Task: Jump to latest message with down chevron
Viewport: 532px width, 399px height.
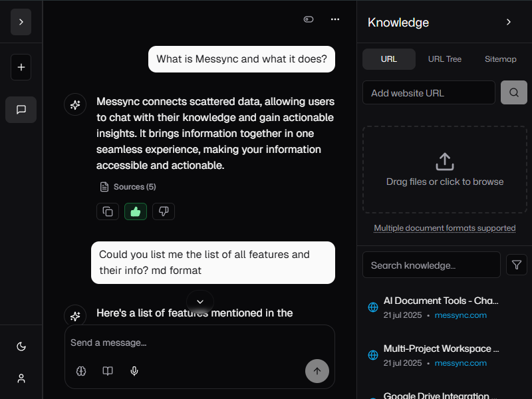Action: [200, 302]
